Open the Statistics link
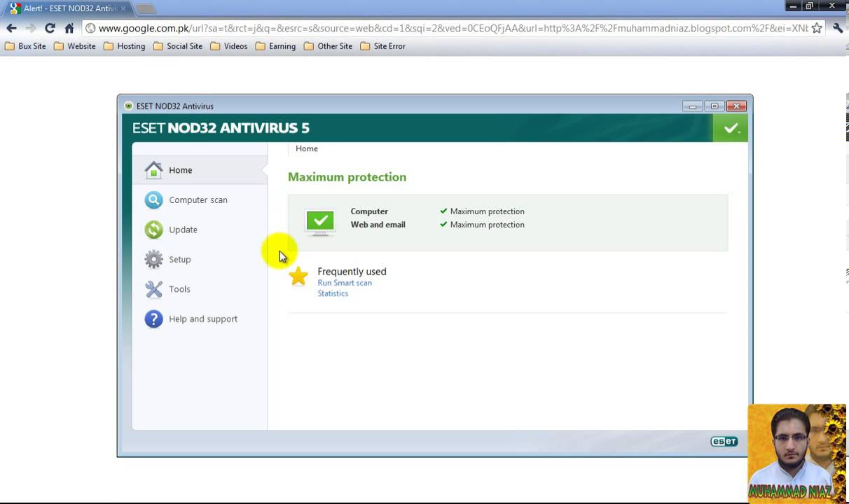 [x=333, y=293]
